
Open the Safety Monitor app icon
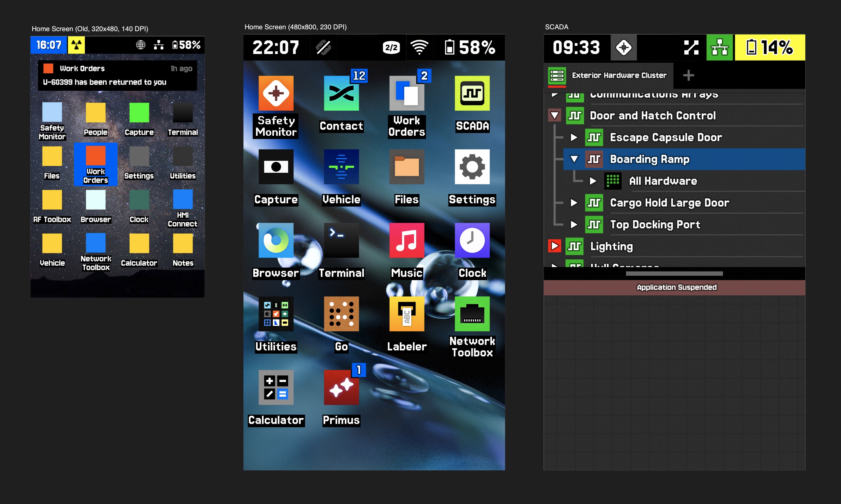276,93
